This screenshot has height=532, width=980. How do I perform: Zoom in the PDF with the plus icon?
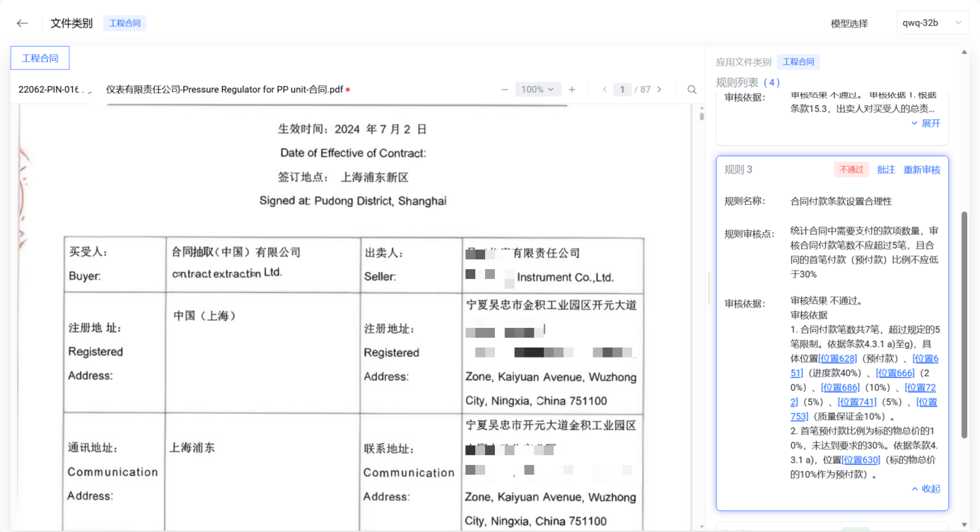pyautogui.click(x=572, y=90)
